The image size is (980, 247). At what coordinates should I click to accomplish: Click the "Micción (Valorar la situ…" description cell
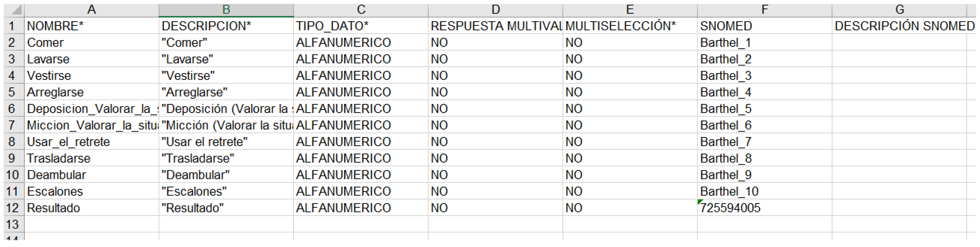coord(226,125)
